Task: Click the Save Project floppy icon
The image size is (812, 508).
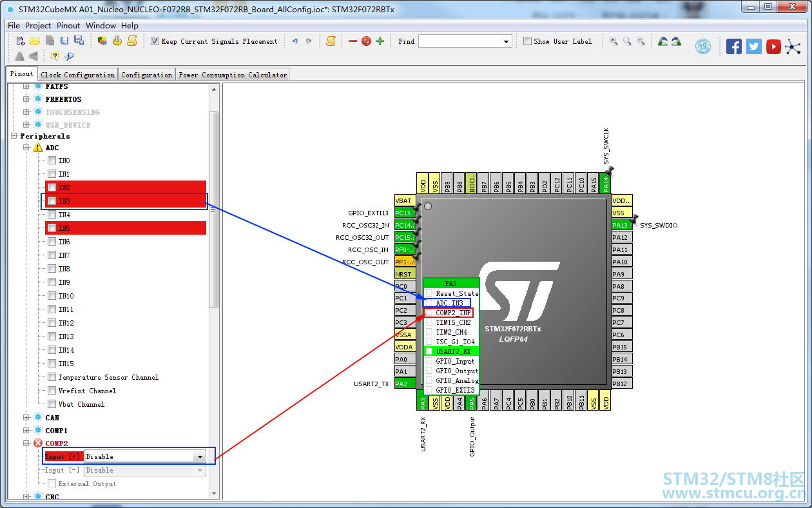Action: point(65,41)
